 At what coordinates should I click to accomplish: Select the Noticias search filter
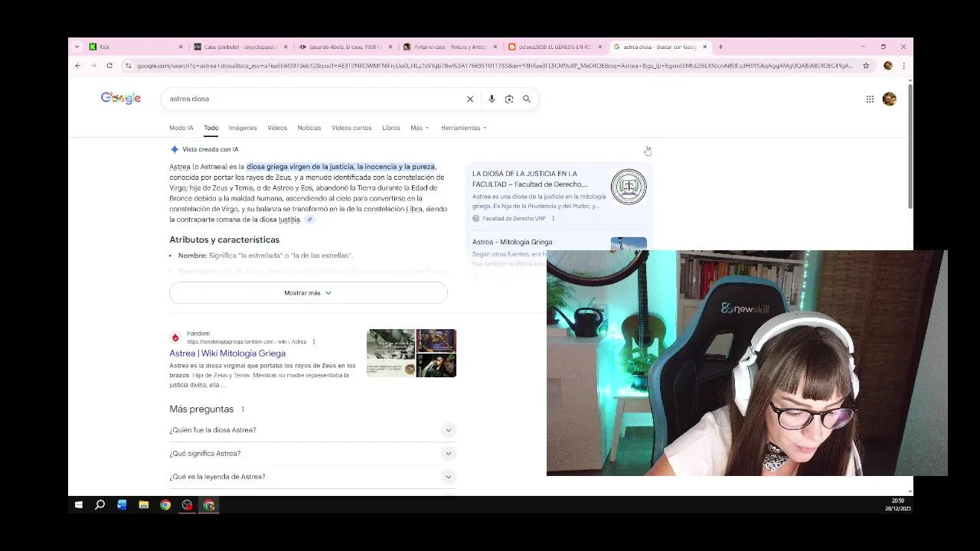pos(309,128)
